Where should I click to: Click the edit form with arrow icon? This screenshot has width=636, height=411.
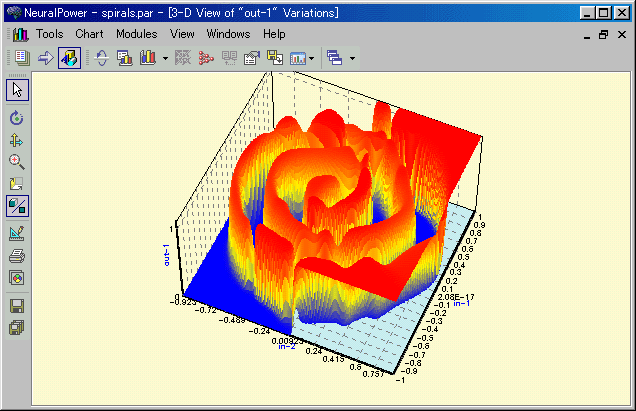252,58
